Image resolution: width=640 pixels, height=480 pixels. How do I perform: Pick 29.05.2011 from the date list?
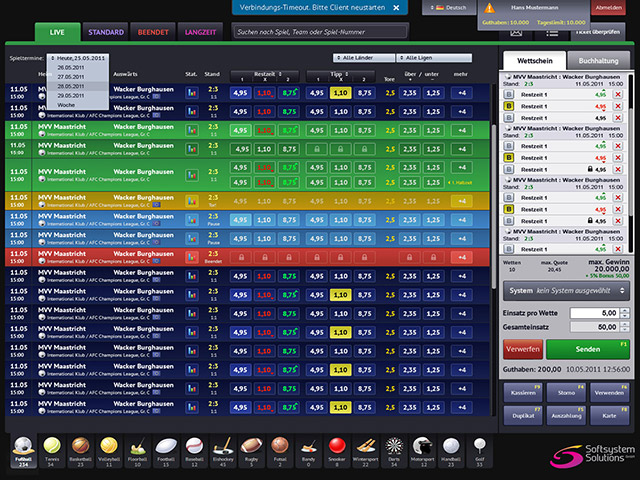pyautogui.click(x=71, y=96)
